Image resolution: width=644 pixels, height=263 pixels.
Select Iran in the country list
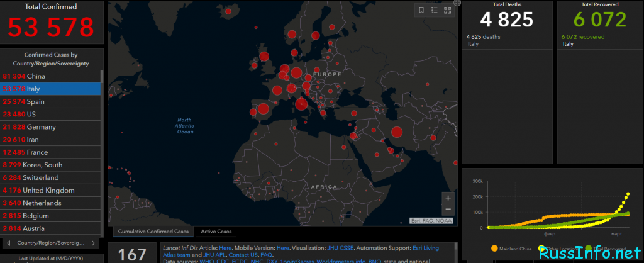point(50,140)
